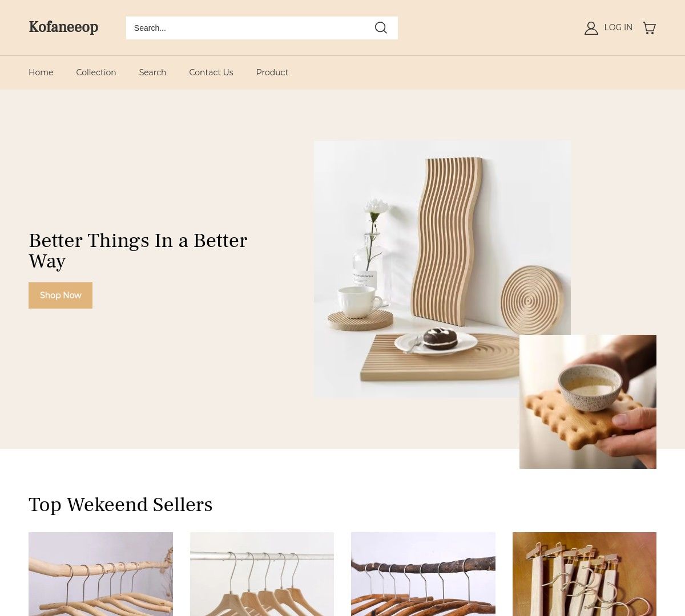Click the Kofaneeop logo
Image resolution: width=685 pixels, height=616 pixels.
point(63,27)
